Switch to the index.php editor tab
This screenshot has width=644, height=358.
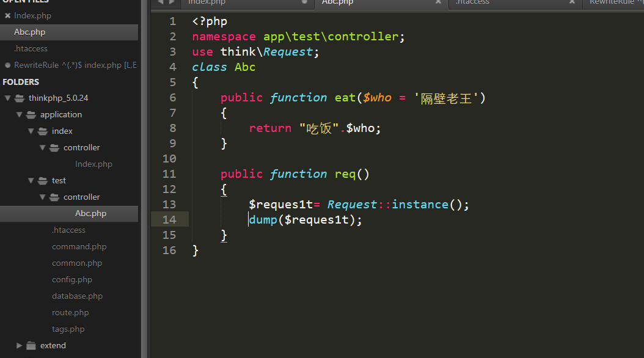(x=207, y=2)
